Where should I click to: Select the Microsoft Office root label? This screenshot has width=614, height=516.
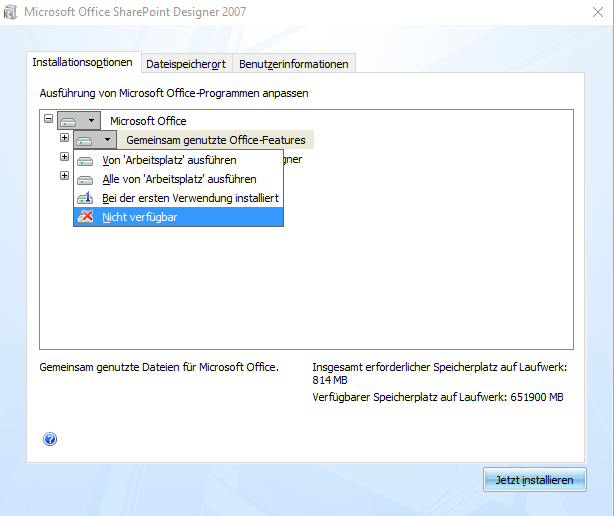(148, 121)
